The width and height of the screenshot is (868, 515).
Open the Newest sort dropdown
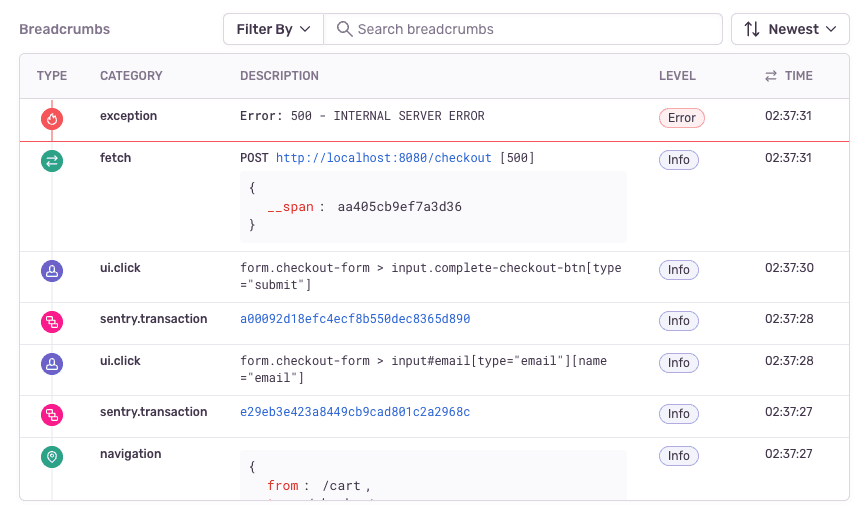tap(790, 29)
